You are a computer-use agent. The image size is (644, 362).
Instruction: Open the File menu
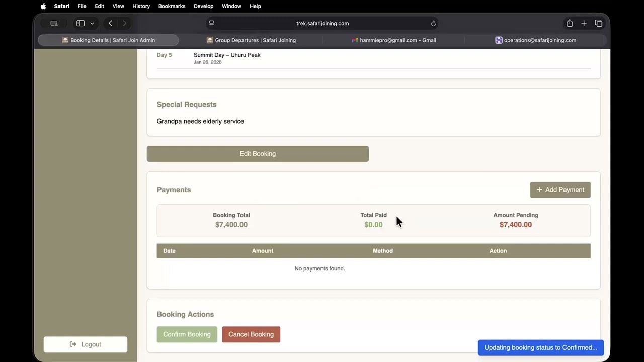tap(82, 6)
